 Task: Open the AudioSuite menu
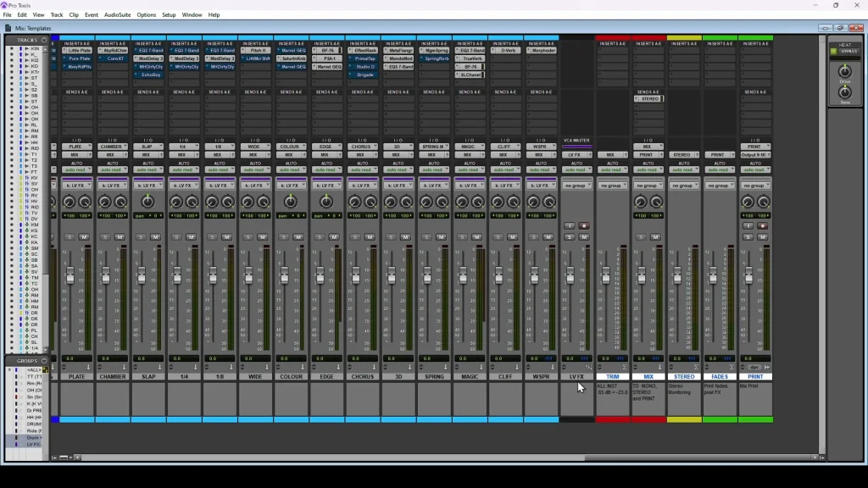pos(117,15)
